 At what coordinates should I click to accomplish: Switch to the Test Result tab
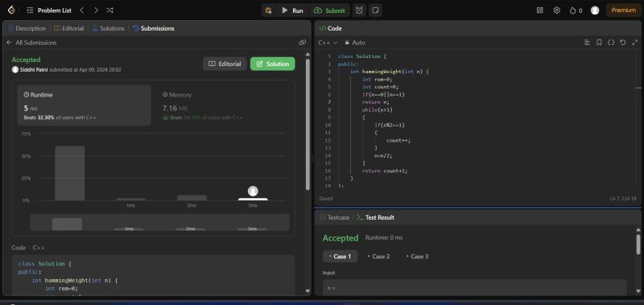375,217
